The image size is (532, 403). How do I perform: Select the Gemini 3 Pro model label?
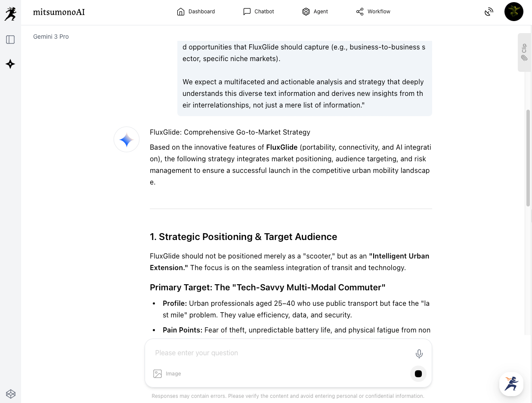pos(51,37)
